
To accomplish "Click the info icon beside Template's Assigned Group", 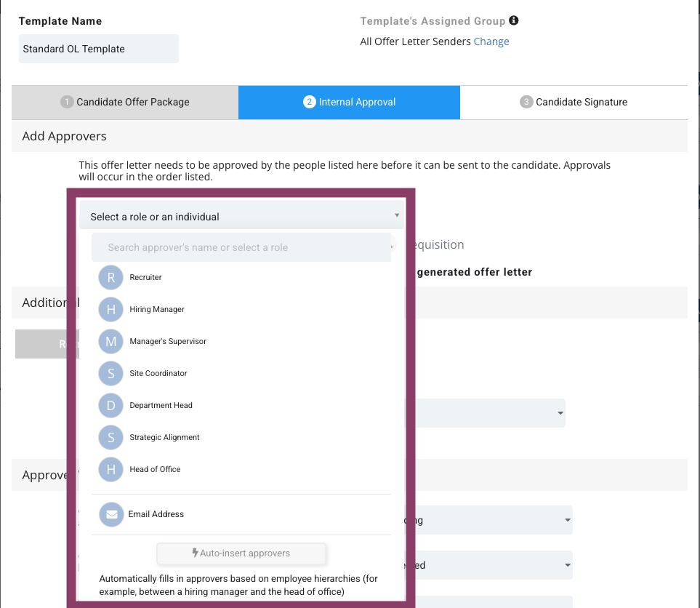I will pos(514,20).
